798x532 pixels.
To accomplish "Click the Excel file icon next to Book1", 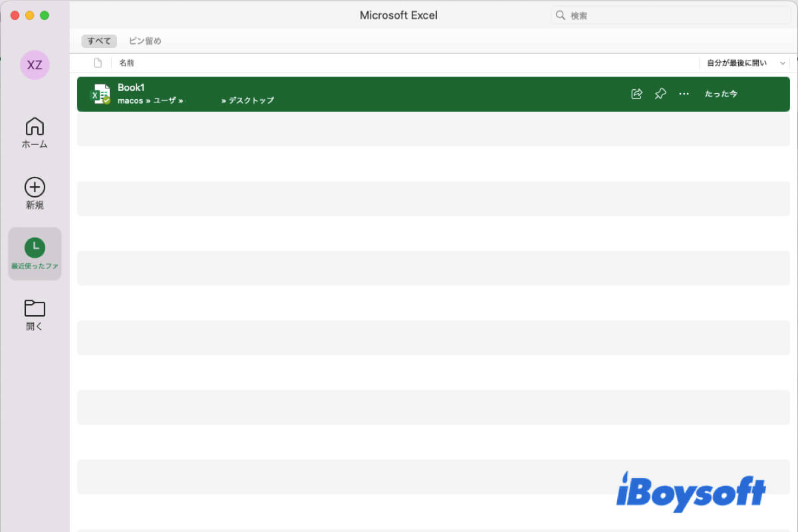I will (100, 93).
